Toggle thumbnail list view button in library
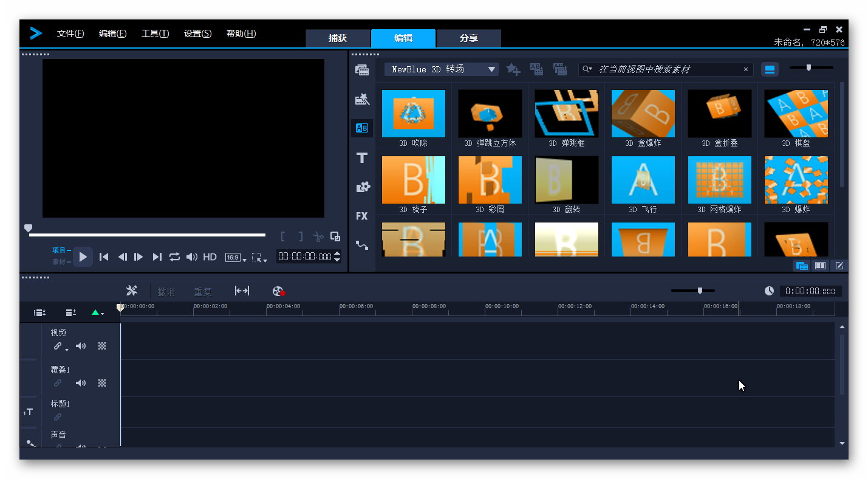 point(770,69)
